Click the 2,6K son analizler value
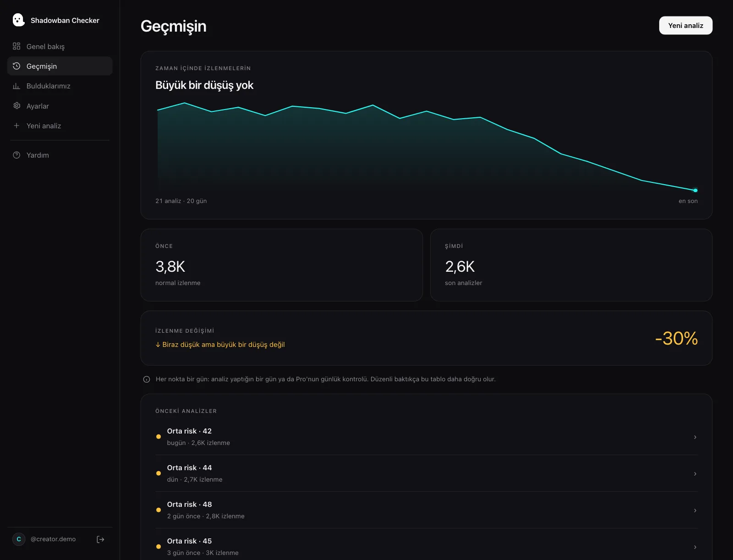 pos(459,267)
